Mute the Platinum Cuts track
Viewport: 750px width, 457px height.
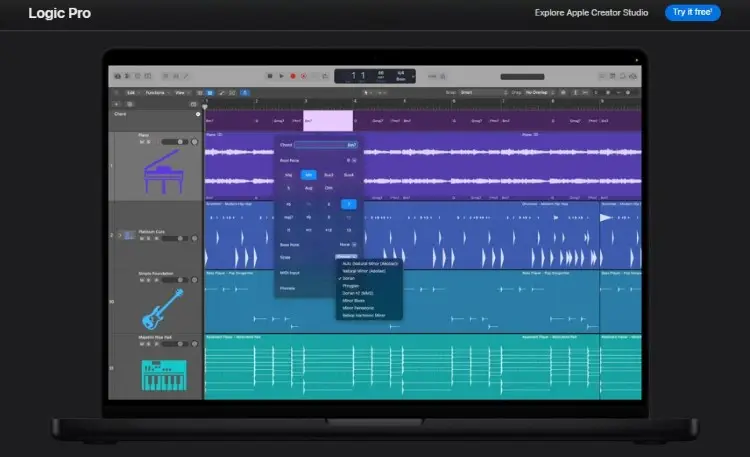click(142, 238)
